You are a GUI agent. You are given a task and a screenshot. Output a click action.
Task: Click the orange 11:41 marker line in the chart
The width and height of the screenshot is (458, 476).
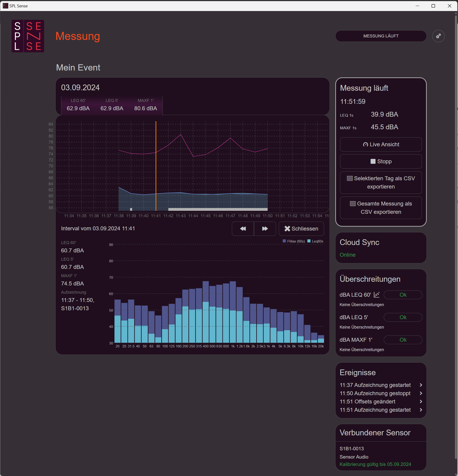(156, 166)
